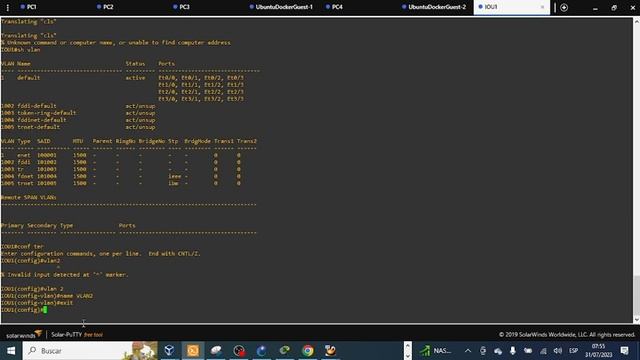640x360 pixels.
Task: Click the SolarWinds logo in status bar
Action: coord(24,335)
